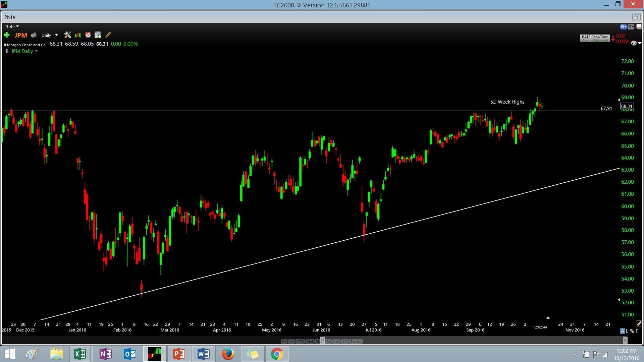Screen dimensions: 644x362
Task: Click the right-end zoom scrollbar handle
Action: click(x=625, y=340)
